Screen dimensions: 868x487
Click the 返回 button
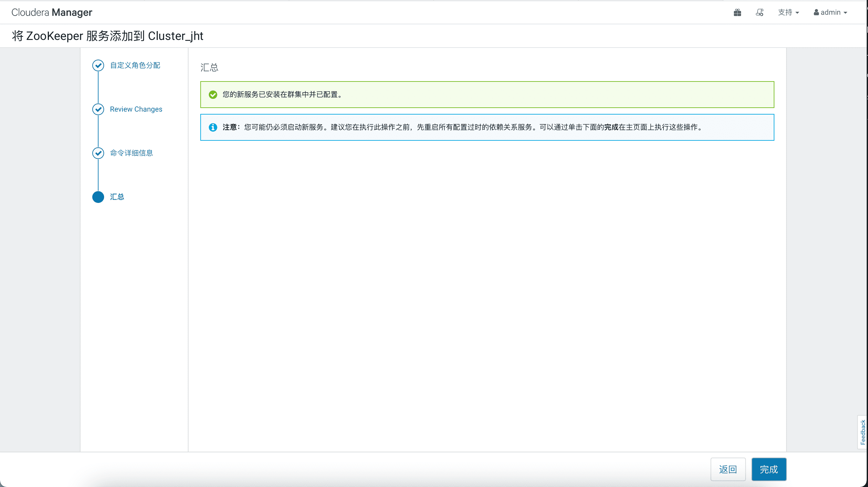728,469
